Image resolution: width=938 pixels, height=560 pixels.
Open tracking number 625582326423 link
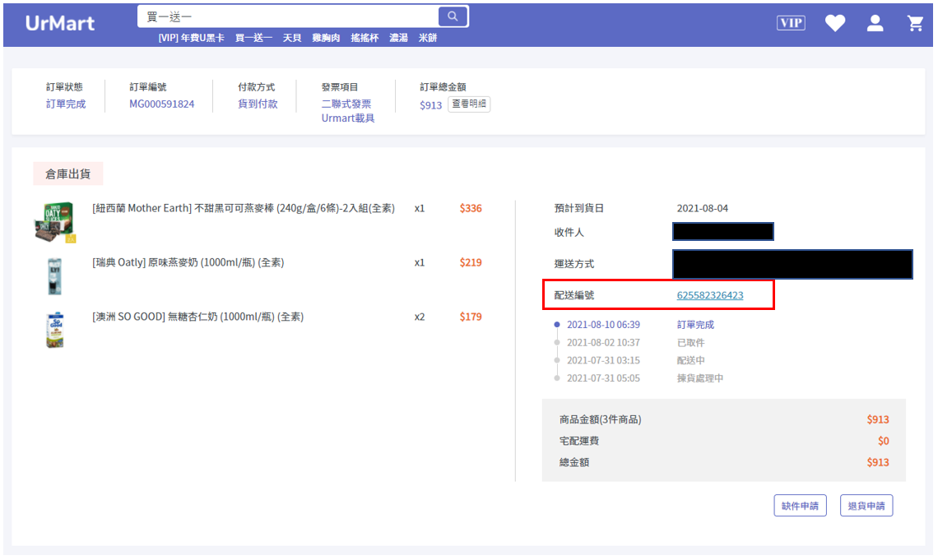[x=710, y=295]
